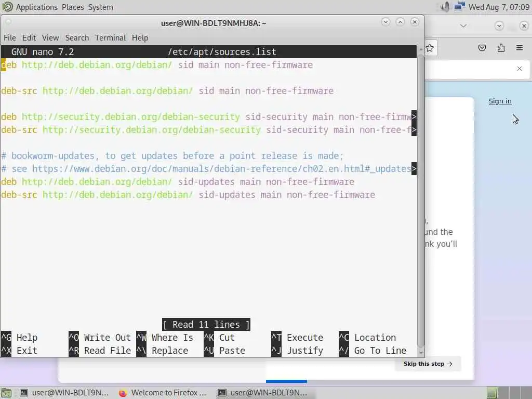Click the terminal window title text
Viewport: 532px width, 399px height.
pyautogui.click(x=214, y=23)
